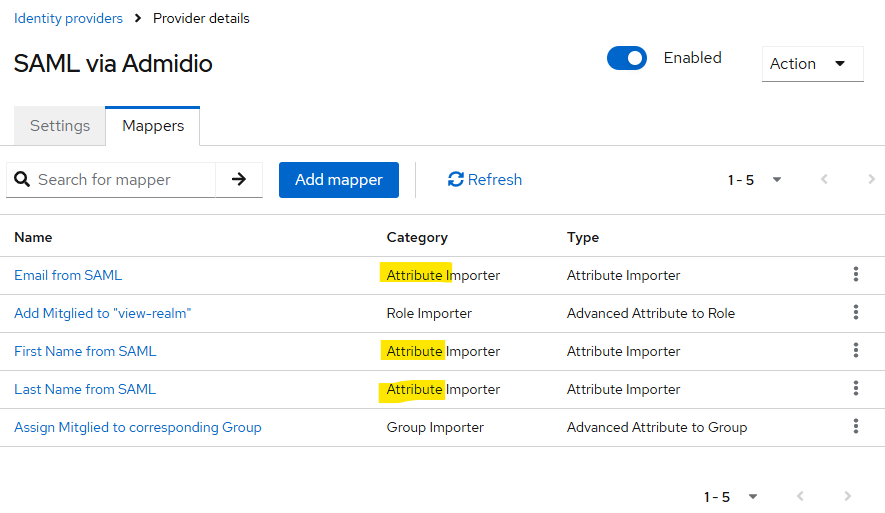Click the Add mapper button
Image resolution: width=885 pixels, height=513 pixels.
pyautogui.click(x=339, y=180)
